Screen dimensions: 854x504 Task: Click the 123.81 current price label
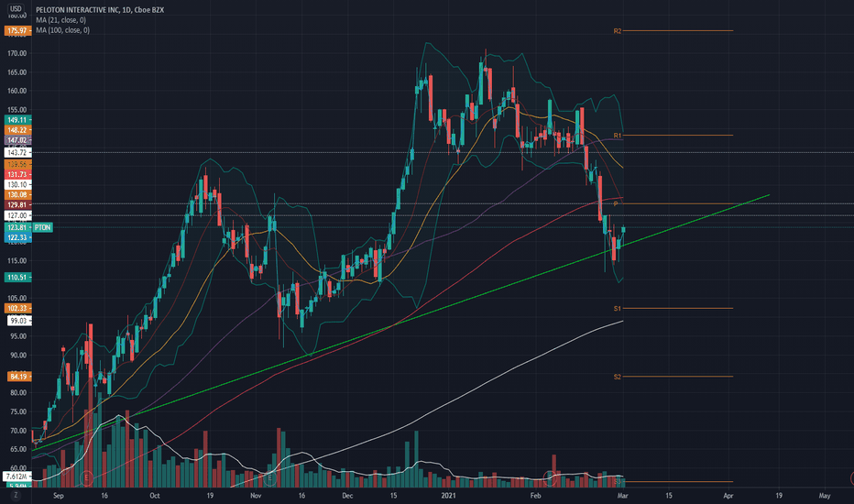click(17, 227)
